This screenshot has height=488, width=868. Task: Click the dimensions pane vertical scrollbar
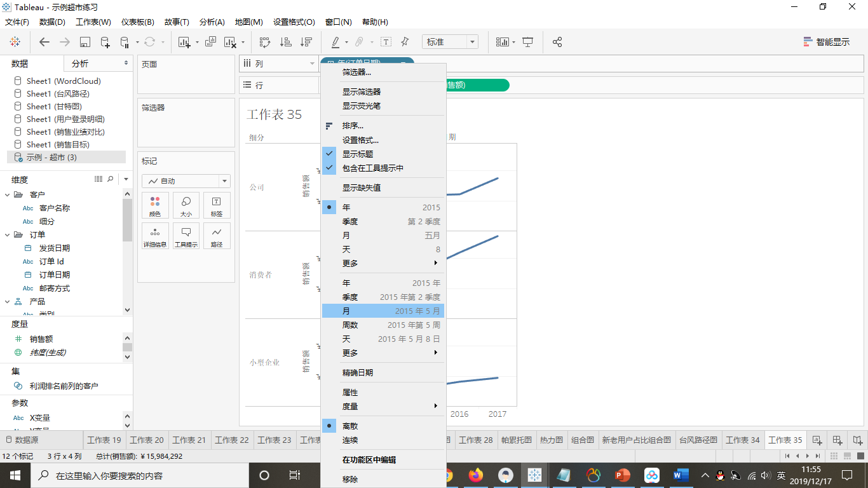(128, 221)
